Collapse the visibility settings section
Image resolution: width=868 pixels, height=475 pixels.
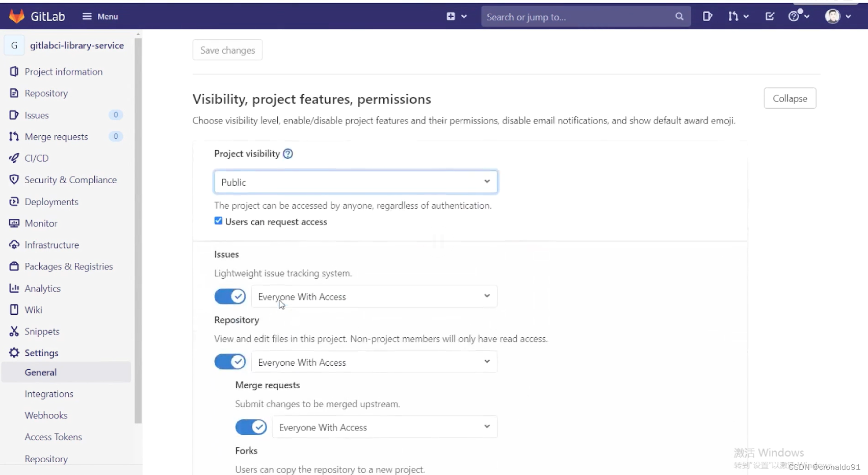pyautogui.click(x=790, y=98)
